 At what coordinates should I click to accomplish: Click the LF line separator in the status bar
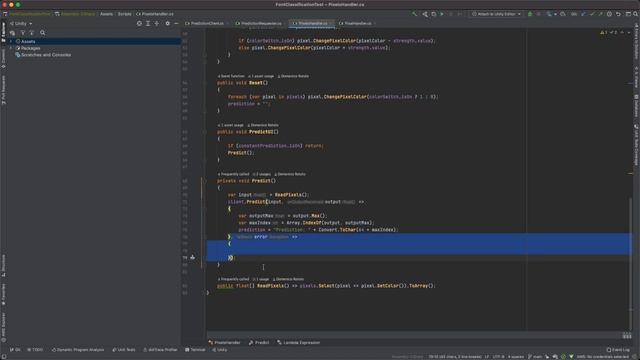(487, 357)
